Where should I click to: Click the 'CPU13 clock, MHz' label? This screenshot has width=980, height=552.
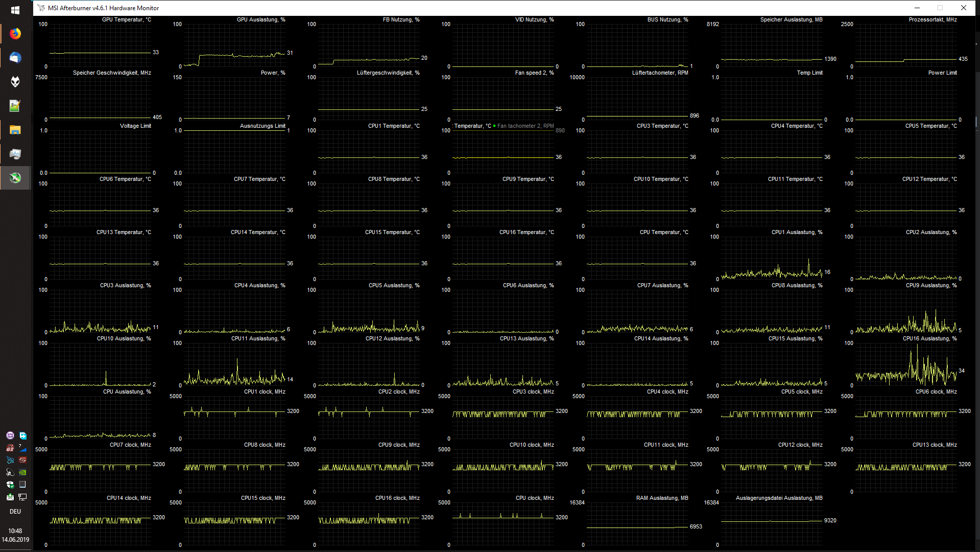click(935, 445)
